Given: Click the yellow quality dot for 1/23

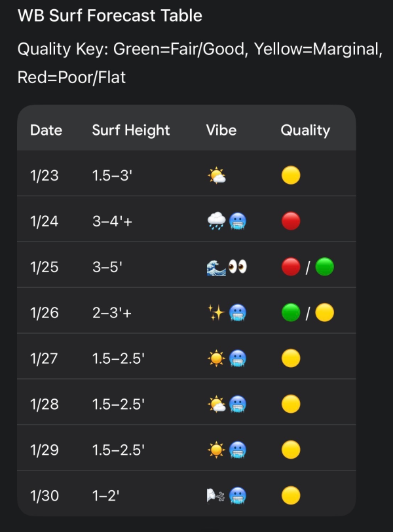Looking at the screenshot, I should (x=291, y=175).
